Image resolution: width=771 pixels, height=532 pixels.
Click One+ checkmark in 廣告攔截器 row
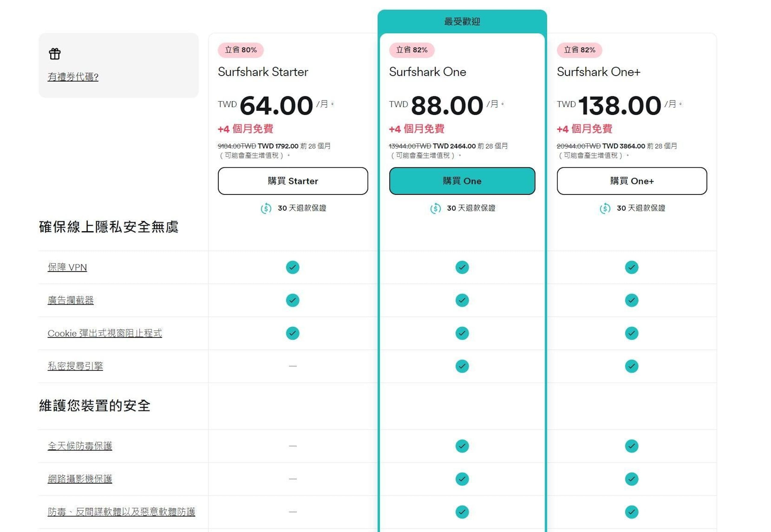tap(631, 300)
